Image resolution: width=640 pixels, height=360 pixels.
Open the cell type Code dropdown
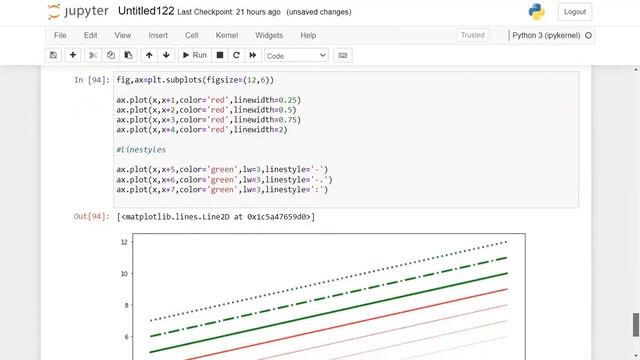point(296,56)
